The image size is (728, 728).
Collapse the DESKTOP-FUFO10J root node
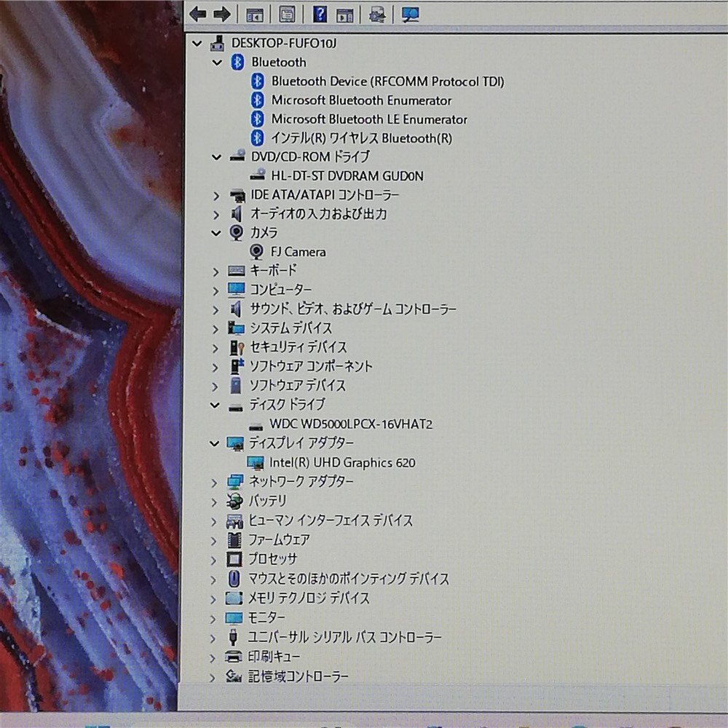click(x=197, y=44)
